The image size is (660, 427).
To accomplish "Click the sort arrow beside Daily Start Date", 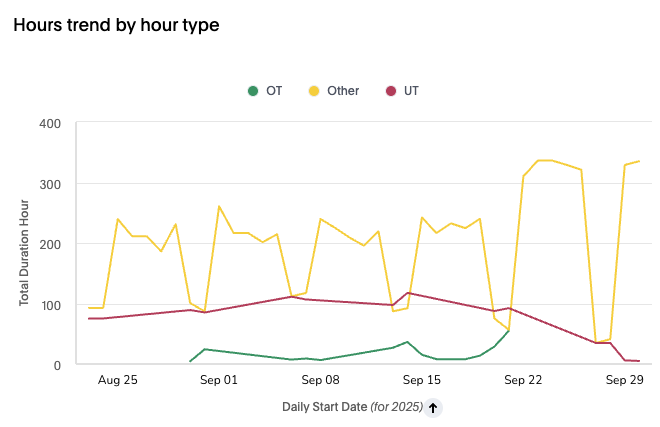I will click(433, 407).
